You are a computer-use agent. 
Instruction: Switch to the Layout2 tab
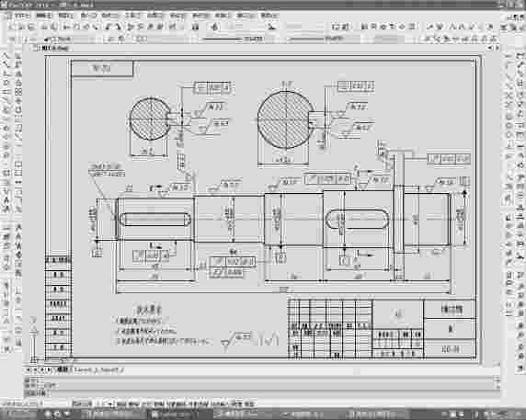110,370
